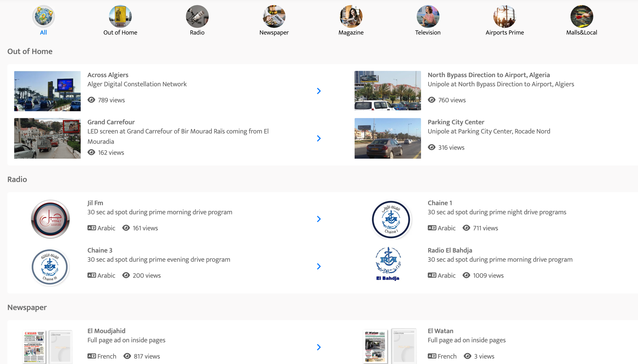Viewport: 638px width, 364px height.
Task: Click language icon on Jil Fm row
Action: tap(92, 228)
